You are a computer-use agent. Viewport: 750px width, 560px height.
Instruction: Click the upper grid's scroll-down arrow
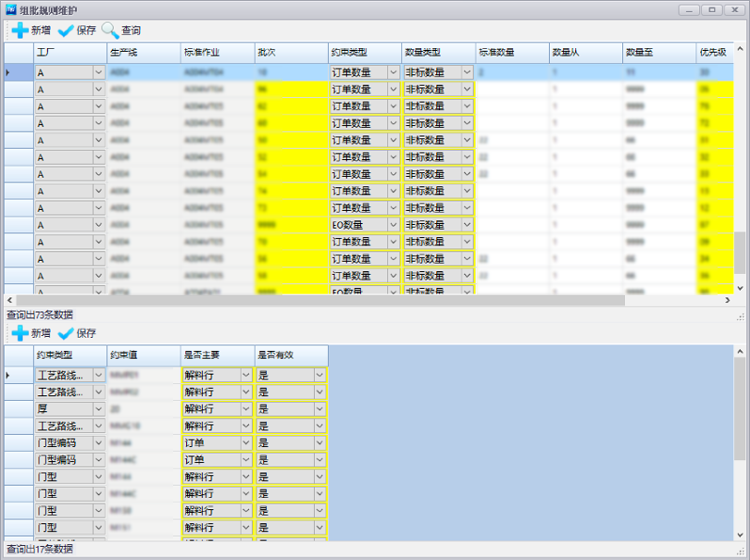pyautogui.click(x=739, y=289)
